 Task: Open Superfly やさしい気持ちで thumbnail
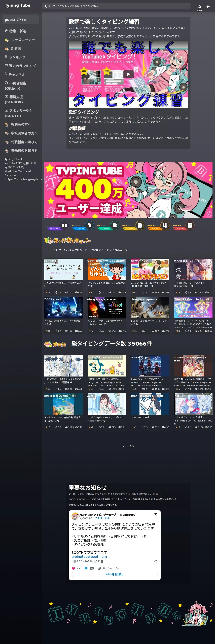(x=107, y=307)
